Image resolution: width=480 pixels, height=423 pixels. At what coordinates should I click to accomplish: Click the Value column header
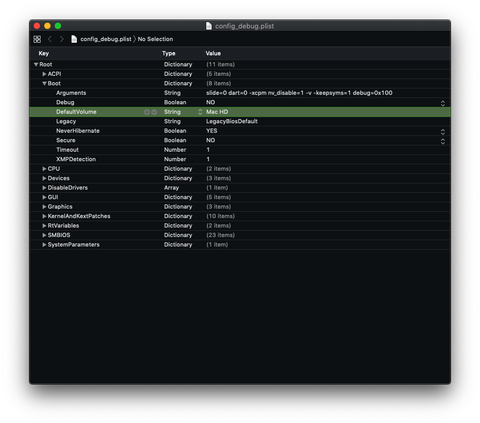[213, 53]
